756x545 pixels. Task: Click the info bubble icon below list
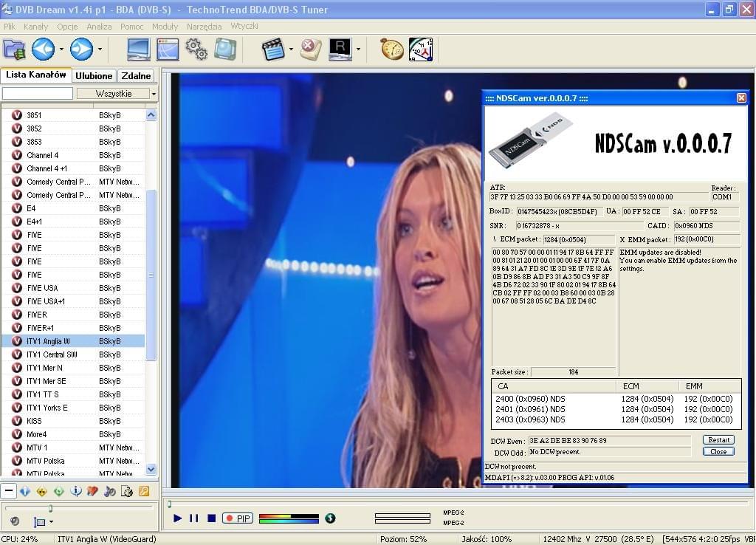coord(76,492)
